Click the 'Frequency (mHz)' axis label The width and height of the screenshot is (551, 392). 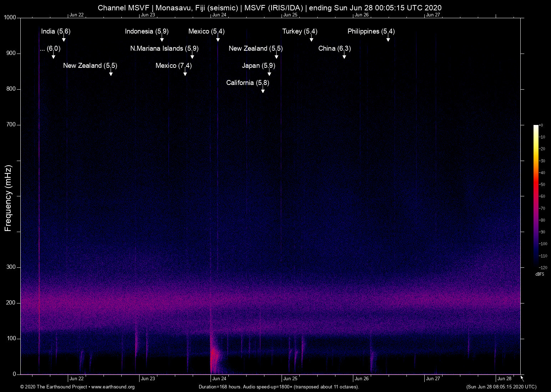8,198
